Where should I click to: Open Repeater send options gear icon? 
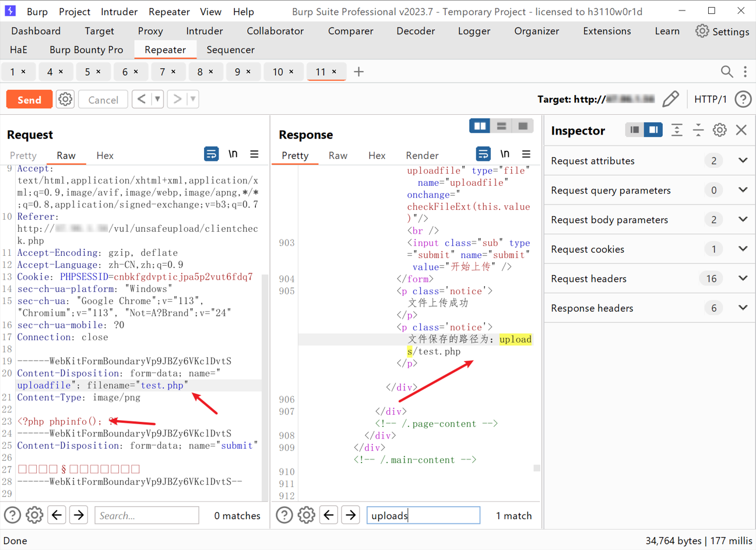click(65, 100)
